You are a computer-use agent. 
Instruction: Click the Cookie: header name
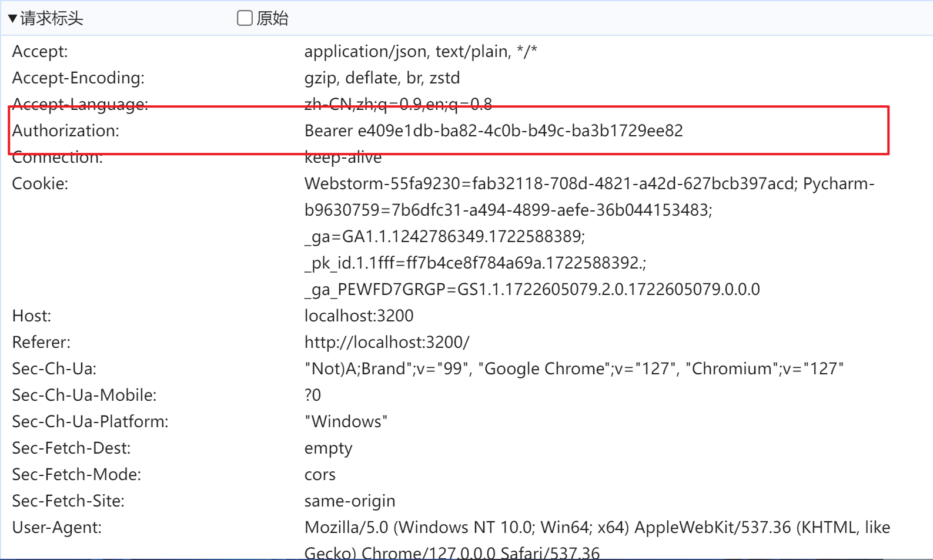point(40,184)
